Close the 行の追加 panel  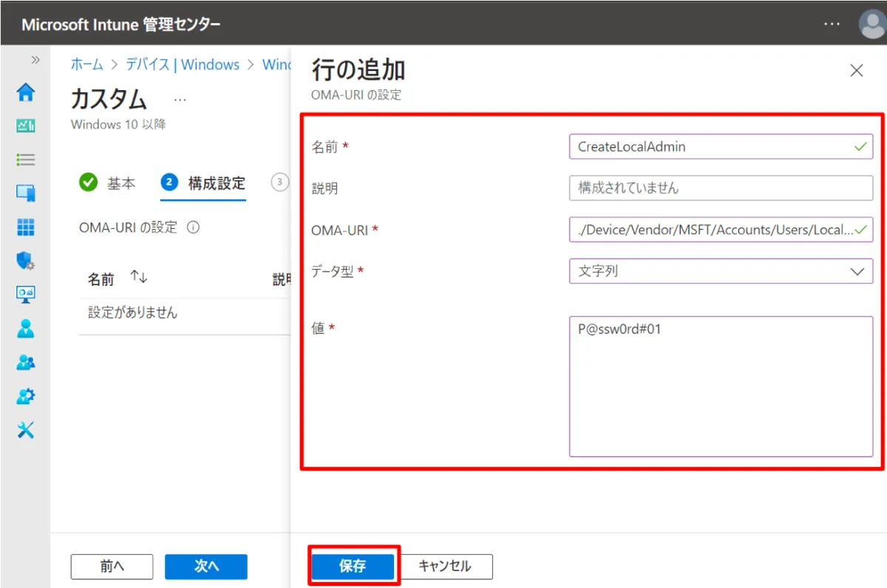coord(857,71)
